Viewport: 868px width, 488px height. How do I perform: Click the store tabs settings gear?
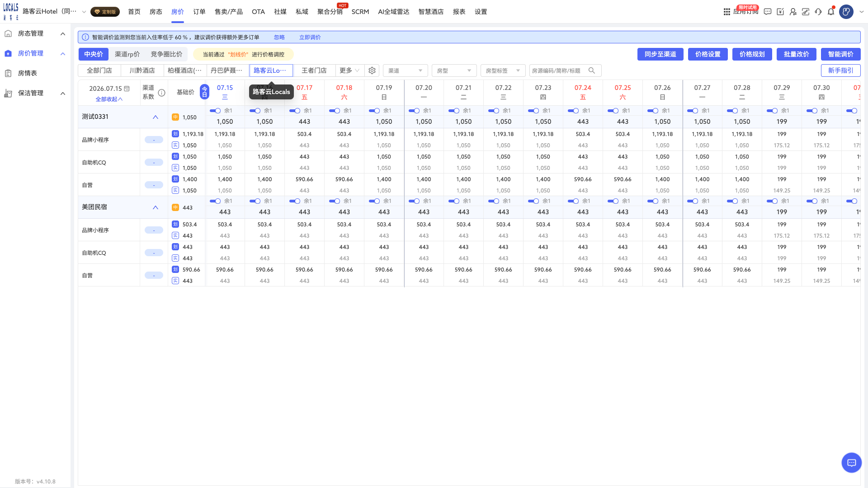point(372,70)
